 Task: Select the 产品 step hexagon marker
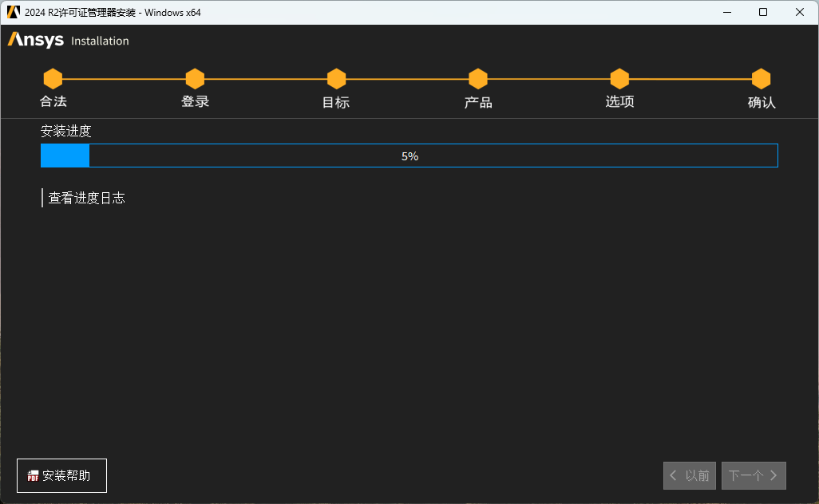click(478, 79)
